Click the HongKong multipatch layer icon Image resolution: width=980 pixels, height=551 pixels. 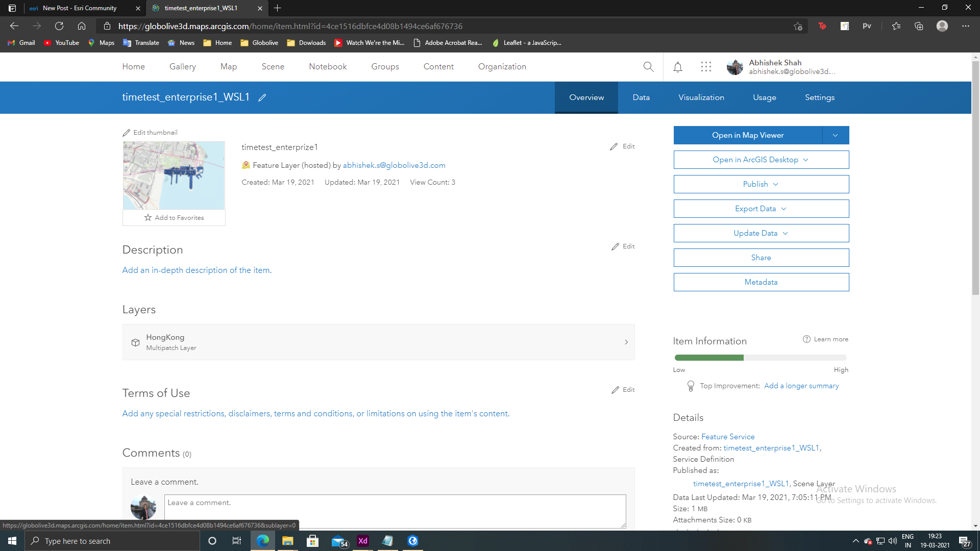[x=135, y=342]
